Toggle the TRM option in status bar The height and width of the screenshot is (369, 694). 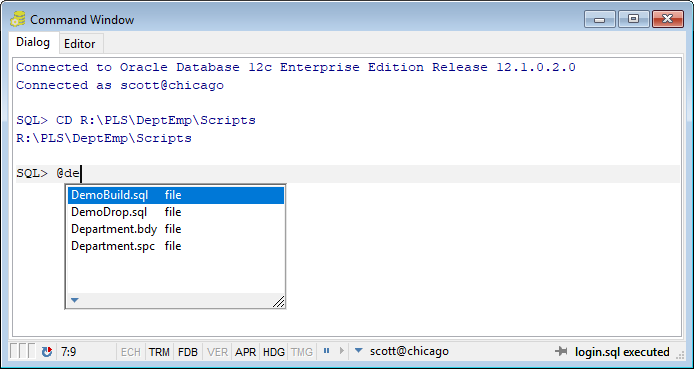click(x=159, y=352)
